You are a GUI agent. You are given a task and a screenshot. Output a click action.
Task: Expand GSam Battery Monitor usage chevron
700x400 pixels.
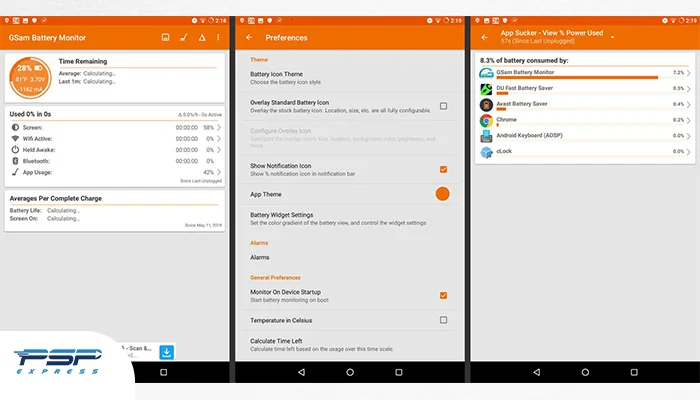pos(688,73)
